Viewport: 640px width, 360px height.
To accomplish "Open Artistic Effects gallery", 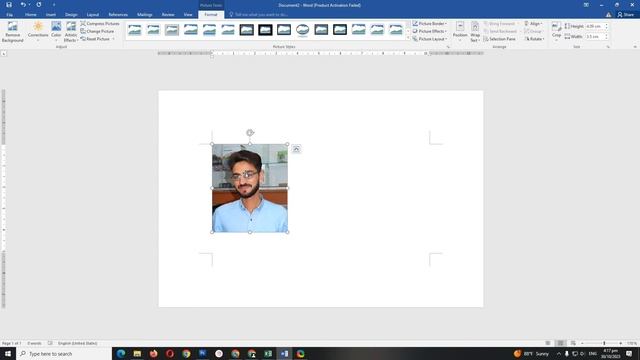I will [71, 32].
